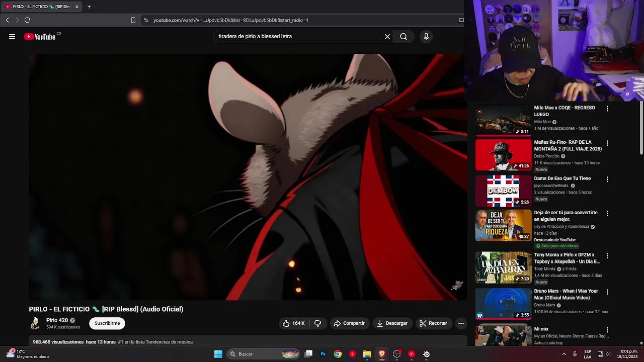Switch ESP LAA keyboard language
This screenshot has height=362, width=644.
click(588, 354)
